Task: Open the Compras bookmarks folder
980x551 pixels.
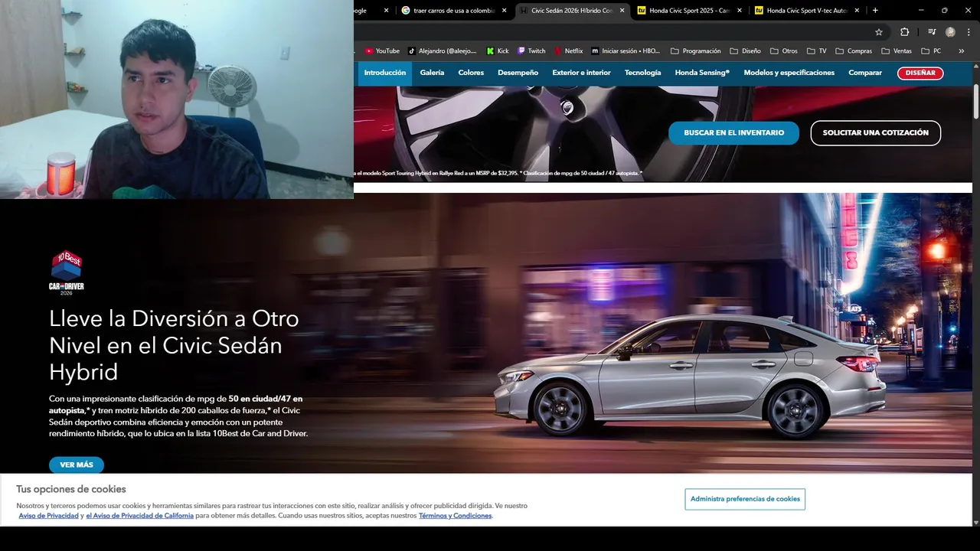Action: click(854, 51)
